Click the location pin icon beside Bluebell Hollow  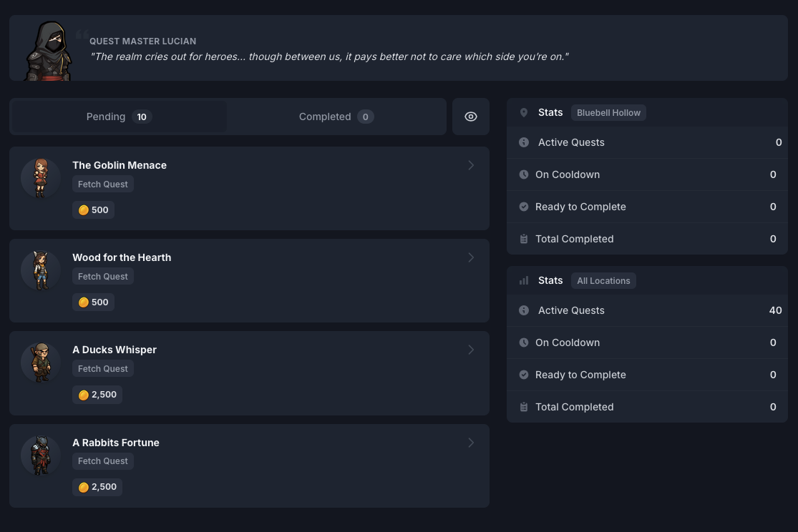tap(524, 112)
